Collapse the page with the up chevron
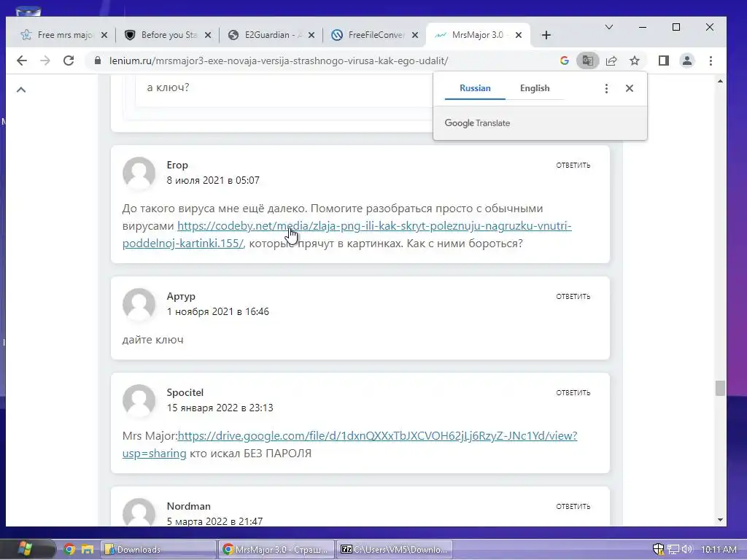This screenshot has width=747, height=560. pyautogui.click(x=21, y=90)
